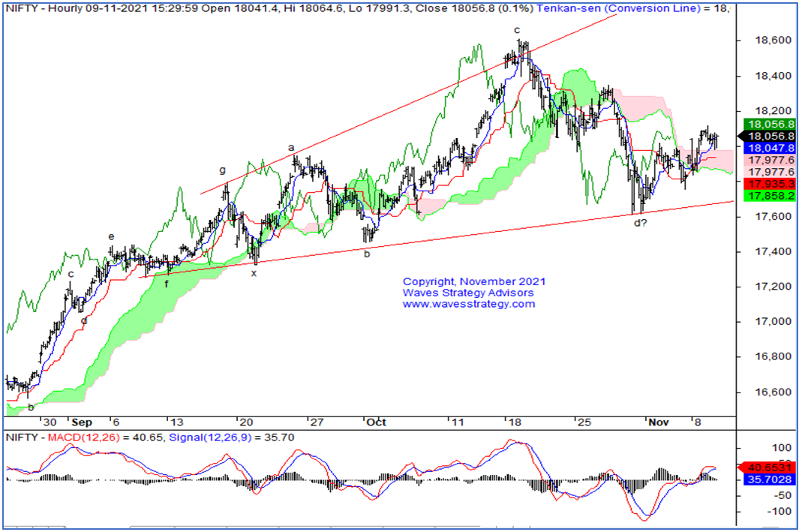Select the blue 18,047.8 price tag

point(770,148)
